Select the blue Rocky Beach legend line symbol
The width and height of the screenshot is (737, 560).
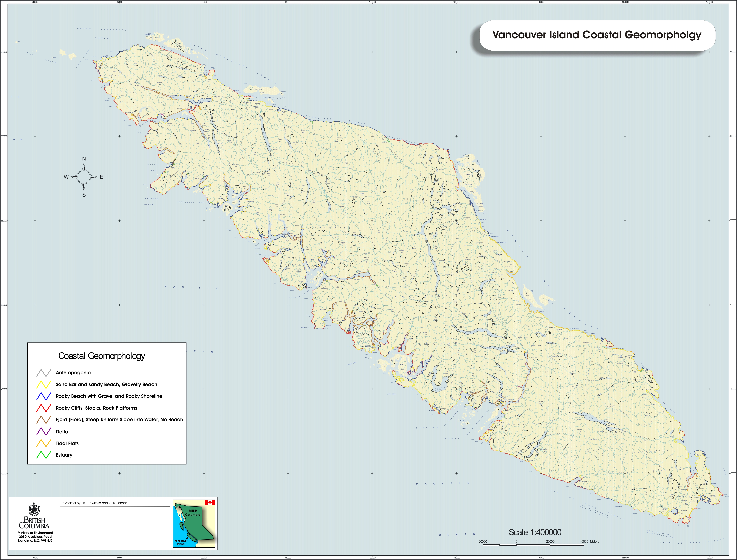pos(44,396)
